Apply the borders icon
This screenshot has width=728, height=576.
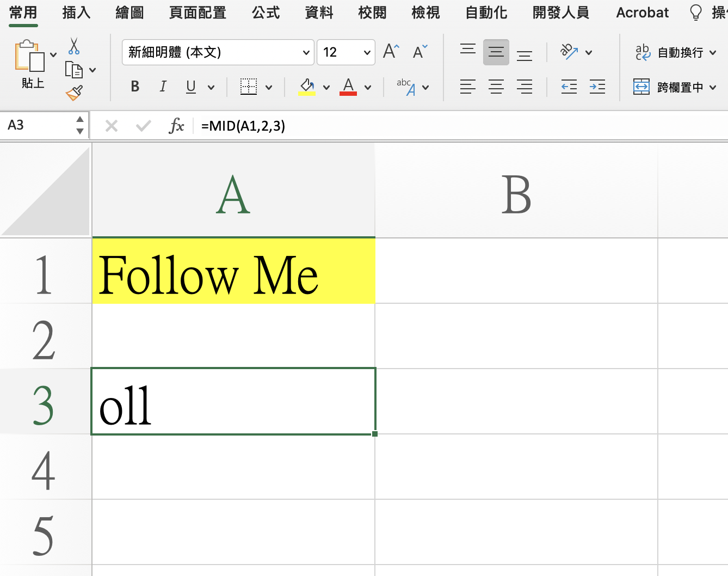[249, 87]
